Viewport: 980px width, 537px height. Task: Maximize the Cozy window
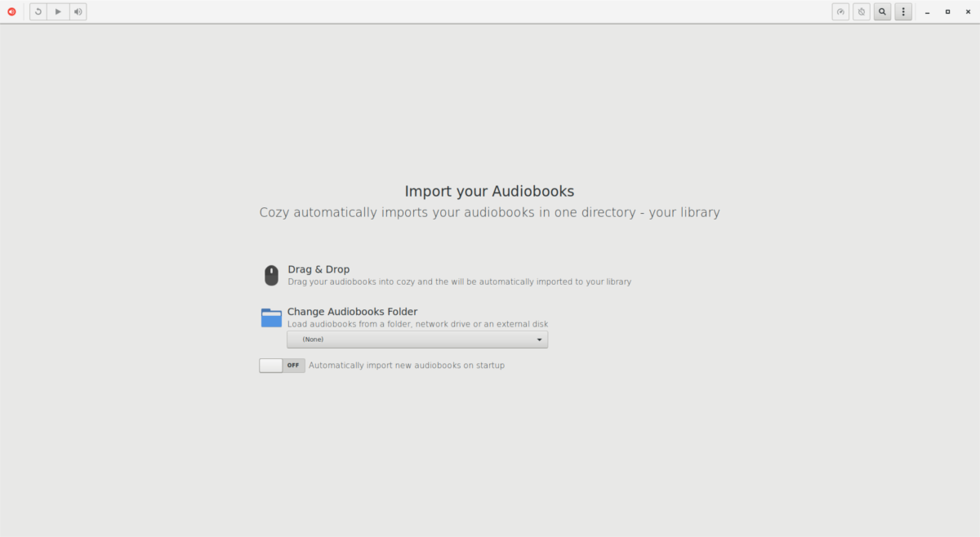(x=947, y=12)
